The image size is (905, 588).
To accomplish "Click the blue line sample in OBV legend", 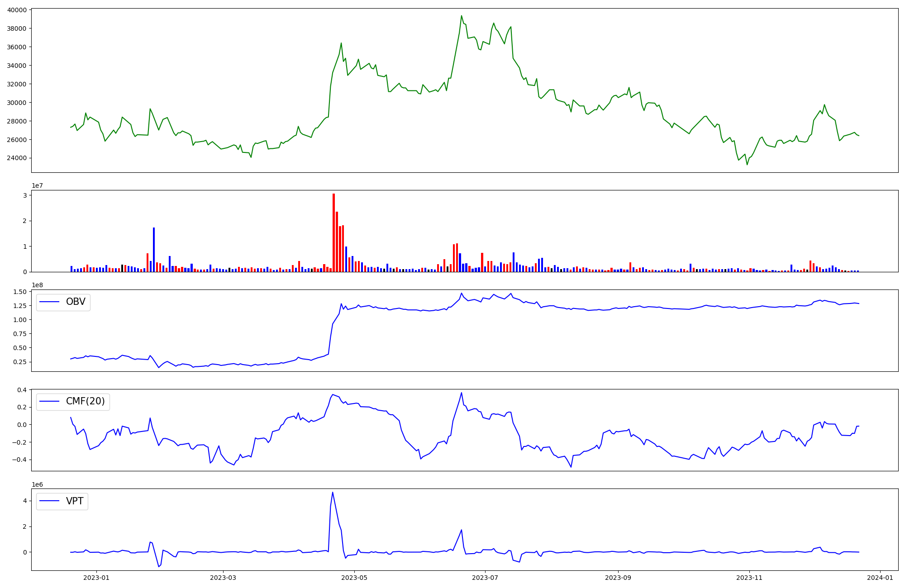I will 50,302.
